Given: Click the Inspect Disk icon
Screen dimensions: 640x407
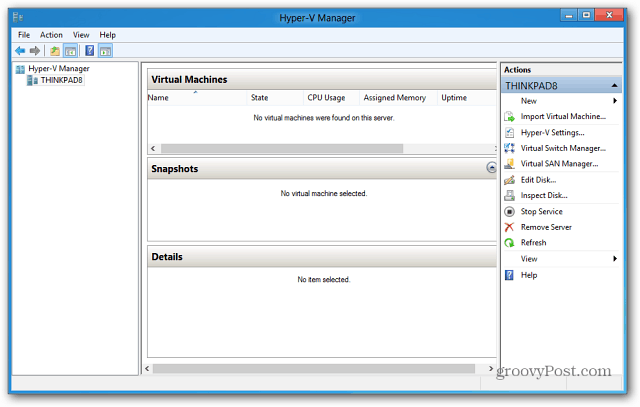Looking at the screenshot, I should point(509,196).
